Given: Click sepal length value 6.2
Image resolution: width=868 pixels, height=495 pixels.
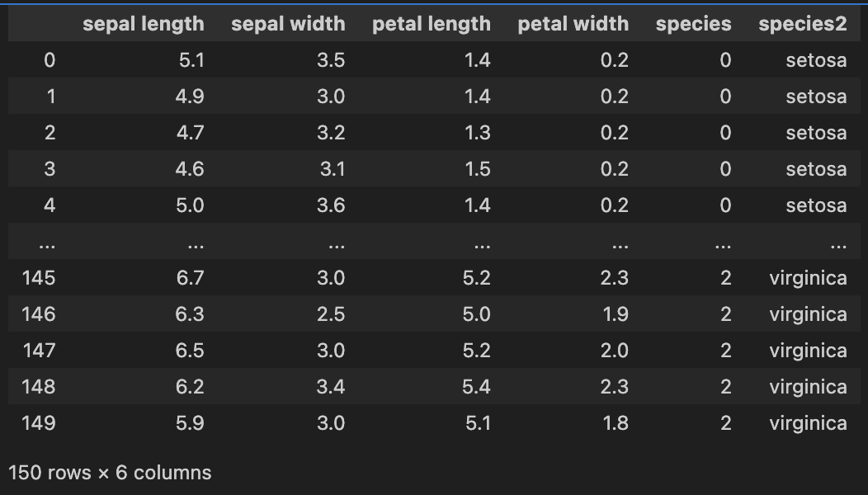Looking at the screenshot, I should coord(190,387).
